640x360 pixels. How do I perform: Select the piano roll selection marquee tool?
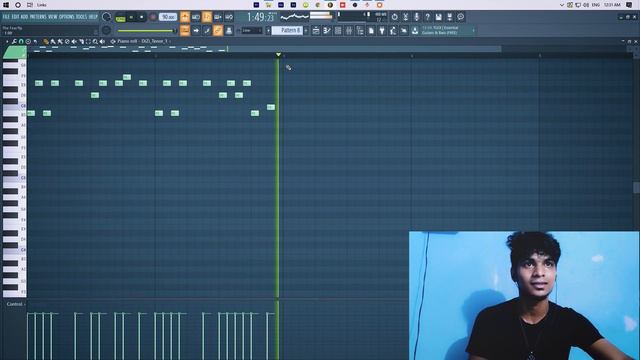(88, 42)
